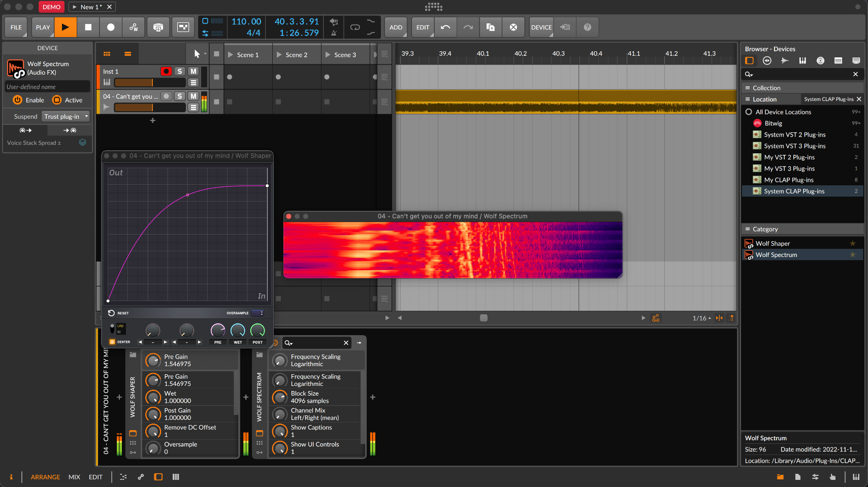Screen dimensions: 868x487
Task: Toggle the loop icon in transport
Action: [x=355, y=27]
